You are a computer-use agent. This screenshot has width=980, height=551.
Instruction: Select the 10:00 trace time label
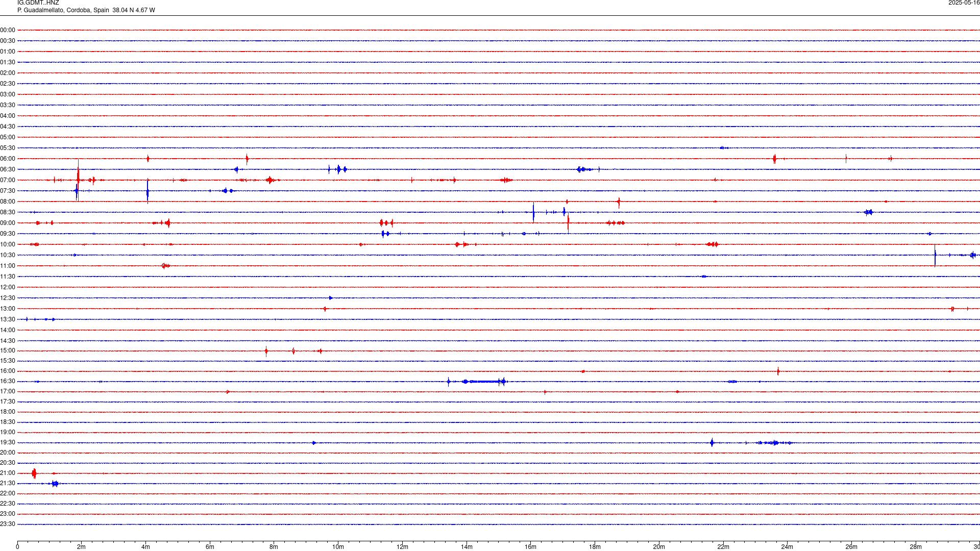(x=8, y=244)
